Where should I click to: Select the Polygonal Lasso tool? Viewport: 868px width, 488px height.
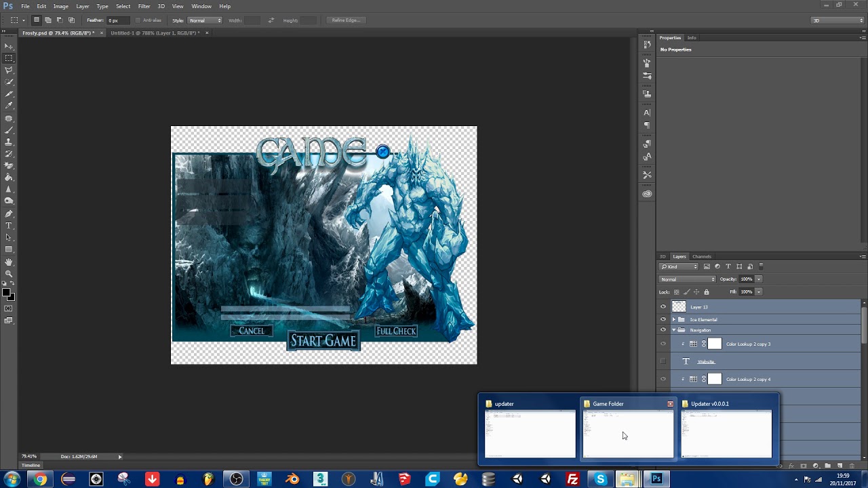coord(9,70)
